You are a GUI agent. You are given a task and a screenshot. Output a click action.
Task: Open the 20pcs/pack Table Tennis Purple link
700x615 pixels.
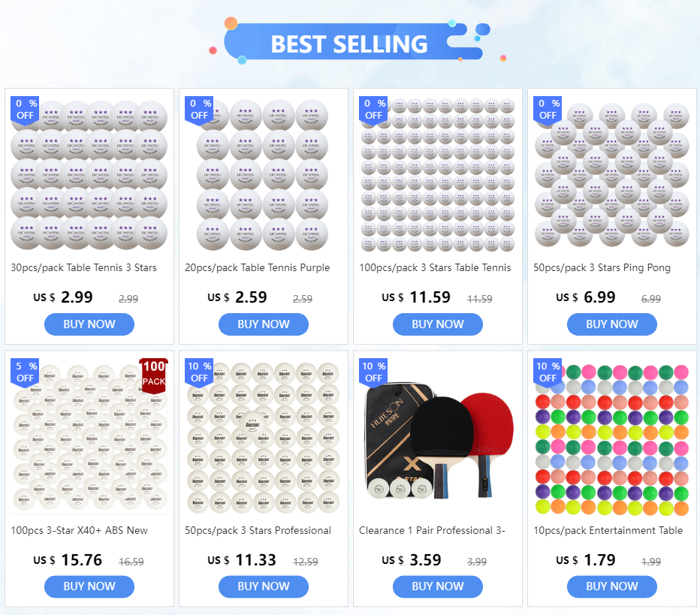(258, 267)
